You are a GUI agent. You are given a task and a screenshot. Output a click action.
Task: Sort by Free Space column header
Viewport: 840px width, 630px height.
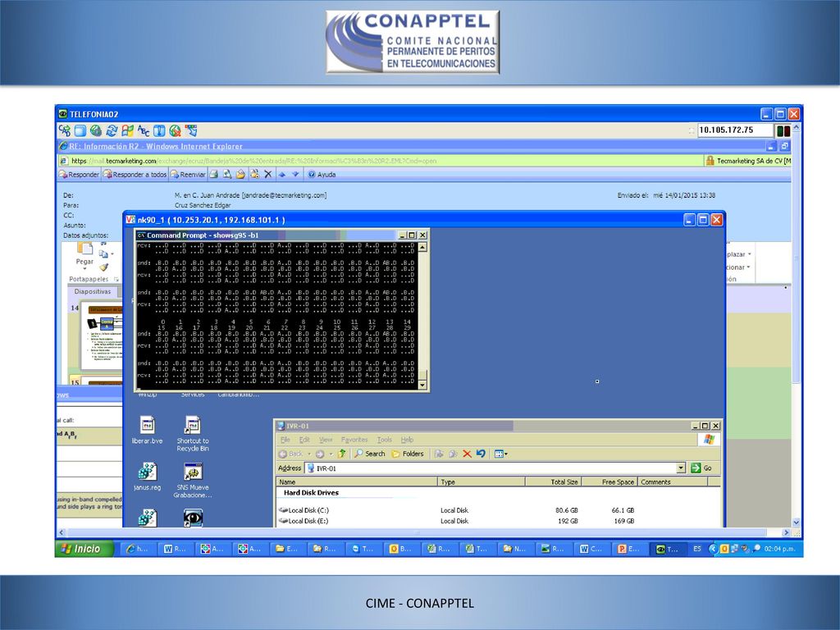tap(609, 482)
